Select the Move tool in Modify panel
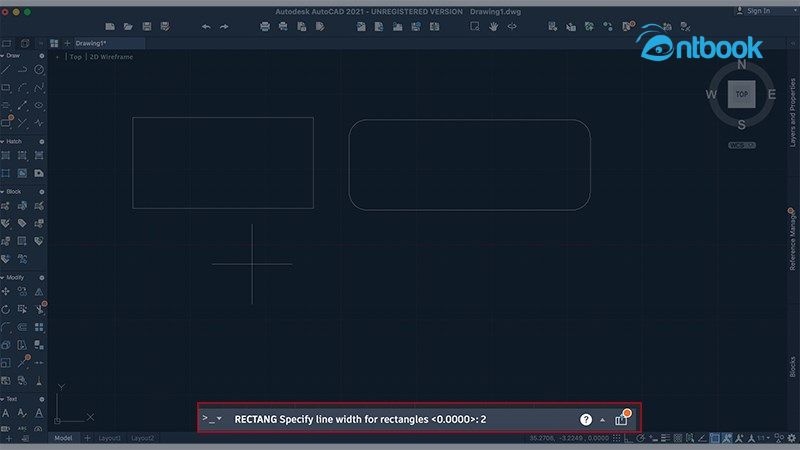This screenshot has width=800, height=450. point(6,291)
